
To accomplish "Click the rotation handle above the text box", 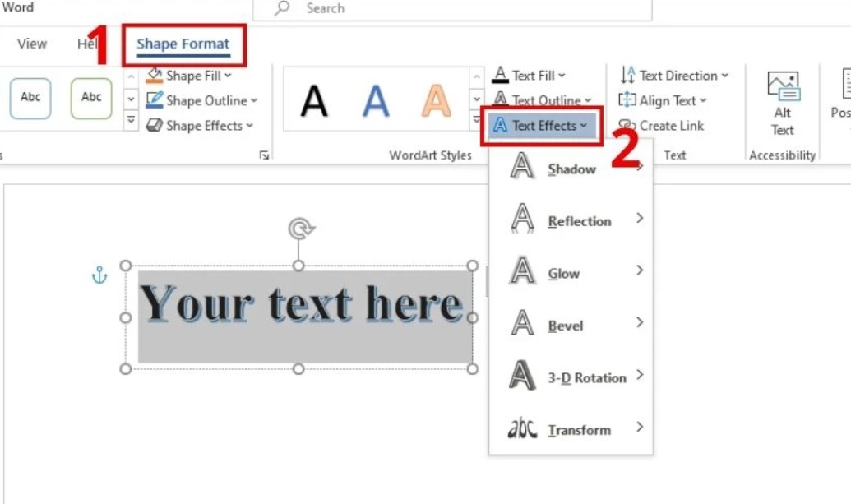I will pyautogui.click(x=299, y=229).
